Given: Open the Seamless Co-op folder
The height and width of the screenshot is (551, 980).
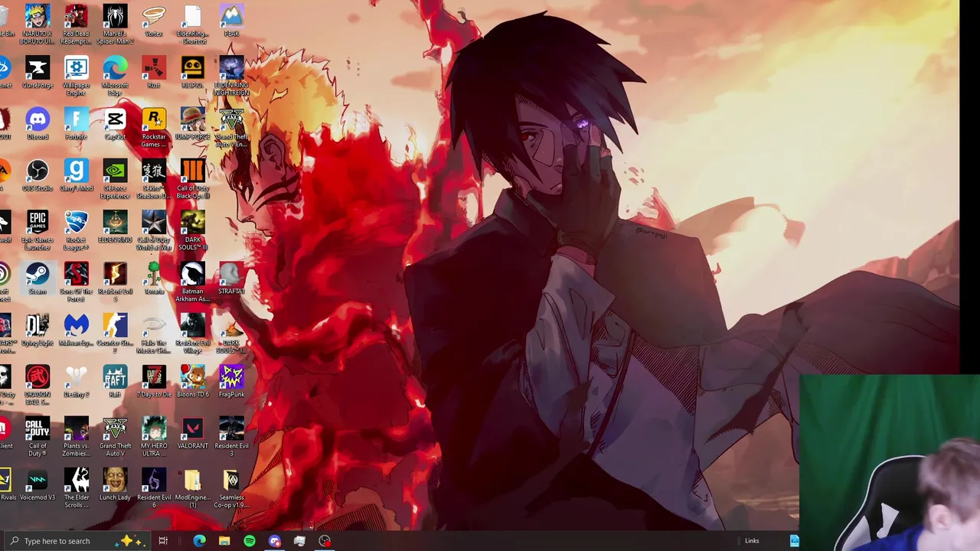Looking at the screenshot, I should pos(231,487).
